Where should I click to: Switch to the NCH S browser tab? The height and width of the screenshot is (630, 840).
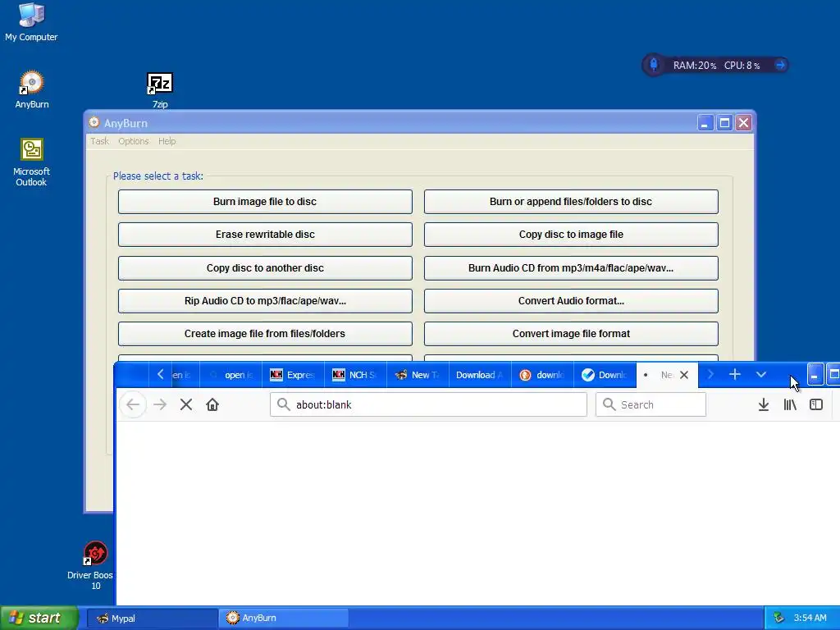[355, 375]
